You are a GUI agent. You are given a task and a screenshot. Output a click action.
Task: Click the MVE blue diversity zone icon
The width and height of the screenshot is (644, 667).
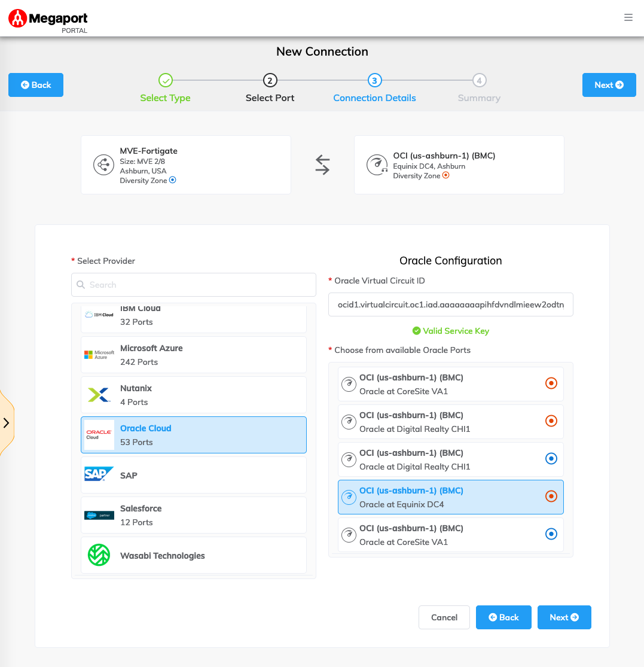tap(173, 180)
